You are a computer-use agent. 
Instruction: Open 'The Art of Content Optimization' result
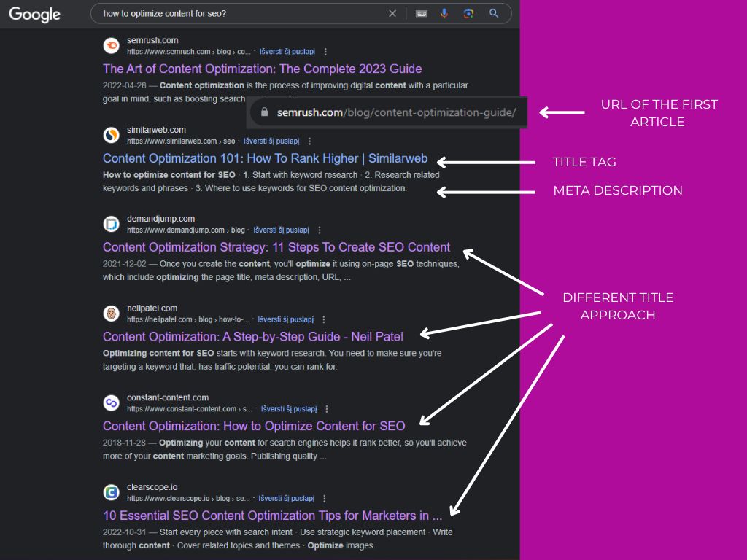point(263,69)
